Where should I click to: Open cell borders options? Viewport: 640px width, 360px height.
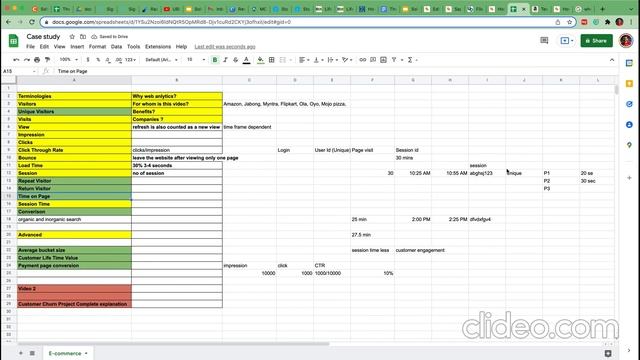[271, 60]
